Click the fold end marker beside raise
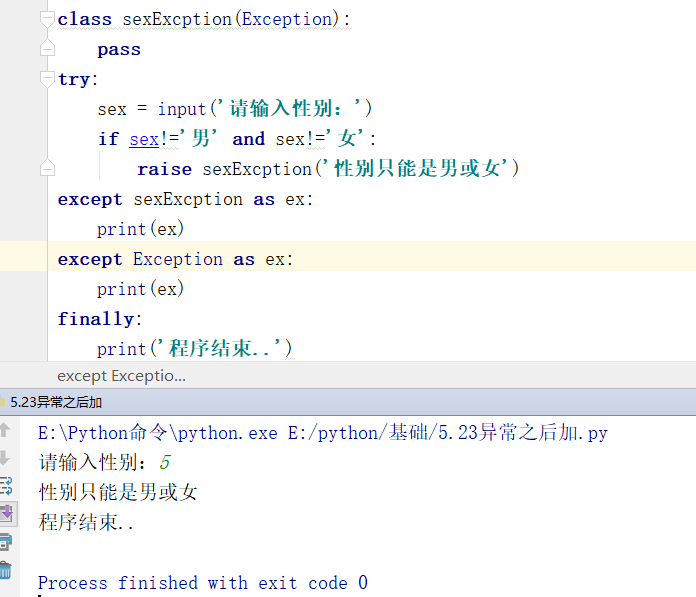696x597 pixels. point(47,168)
